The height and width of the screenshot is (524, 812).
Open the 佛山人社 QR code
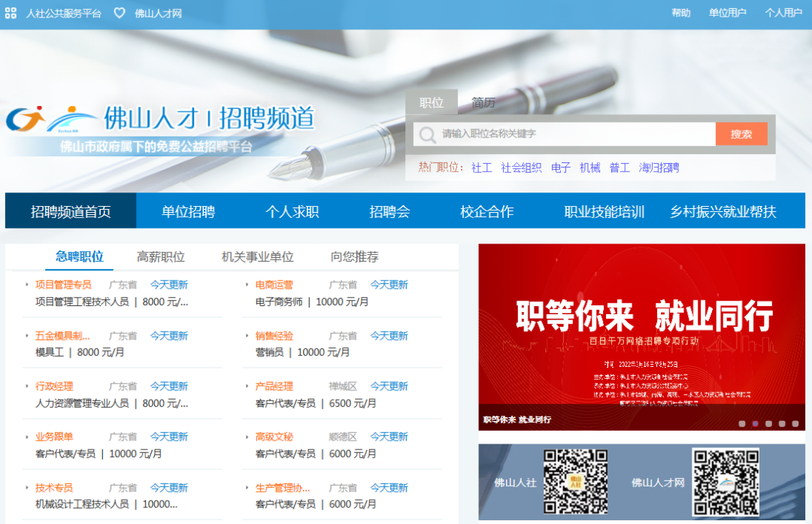575,482
